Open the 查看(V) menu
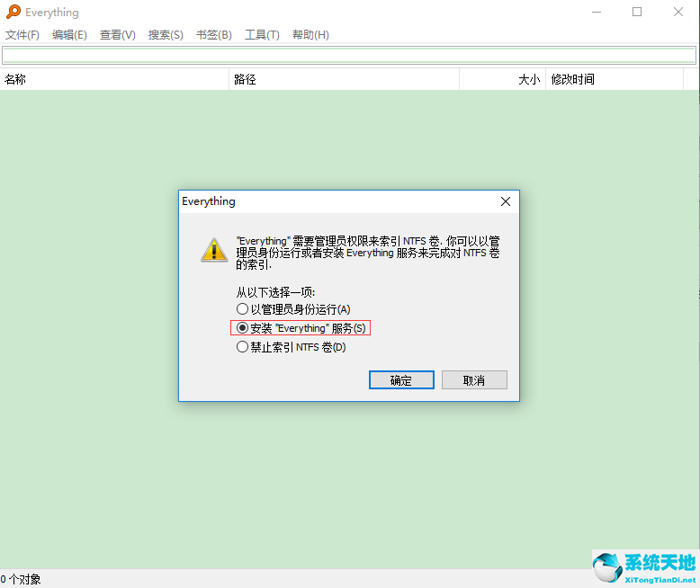Viewport: 700px width, 588px height. click(117, 35)
